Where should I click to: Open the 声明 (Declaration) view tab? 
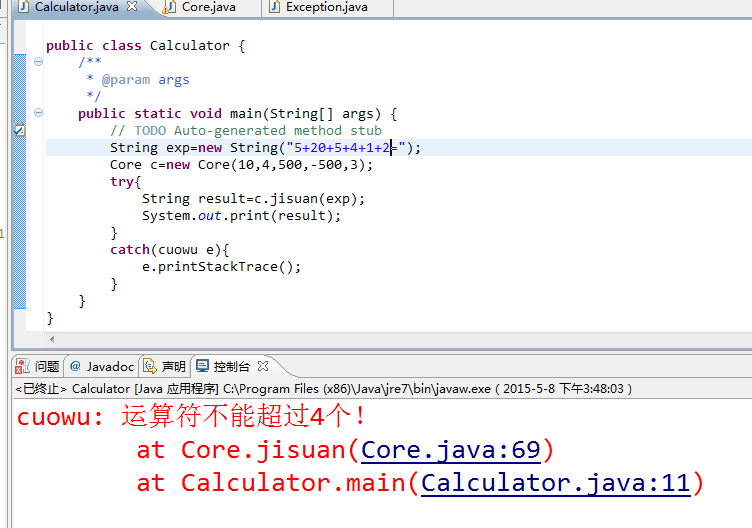164,367
